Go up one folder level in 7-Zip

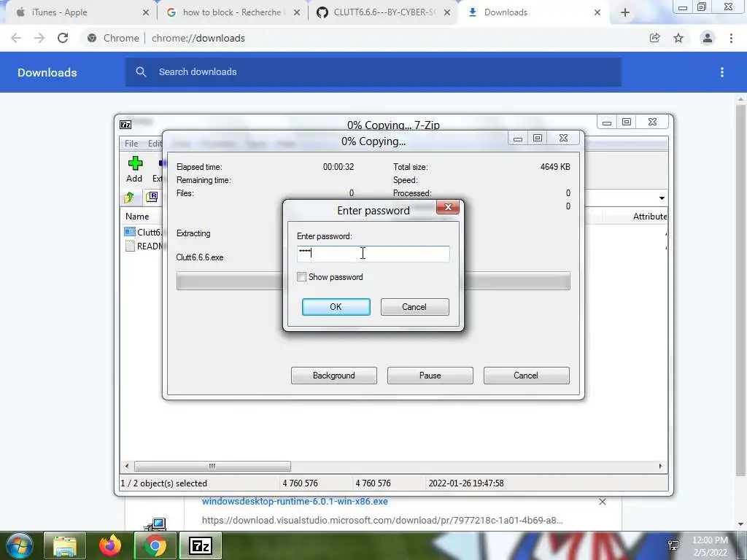click(129, 197)
